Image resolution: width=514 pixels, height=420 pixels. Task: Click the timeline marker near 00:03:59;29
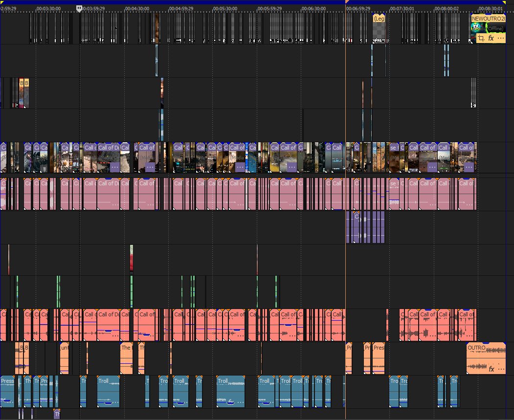[79, 8]
